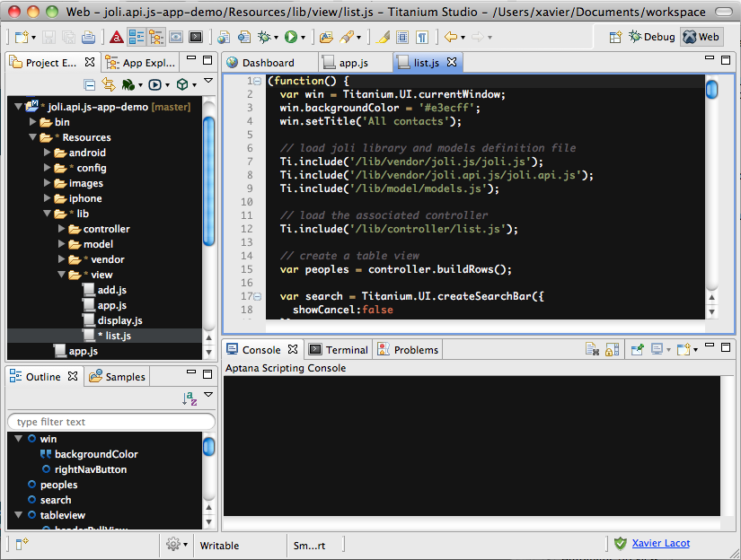Toggle block selection mode icon
741x560 pixels.
click(402, 37)
